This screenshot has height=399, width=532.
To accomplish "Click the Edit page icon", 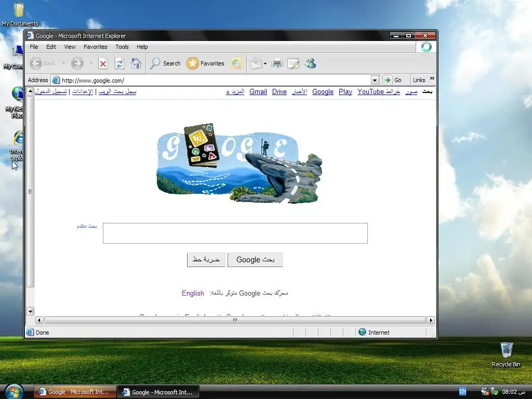I will tap(293, 63).
